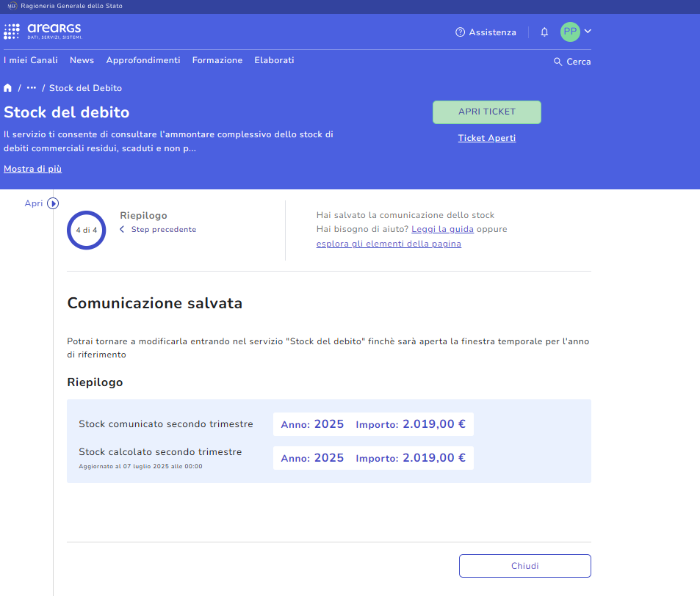Click the home icon in breadcrumb
700x596 pixels.
click(x=8, y=88)
